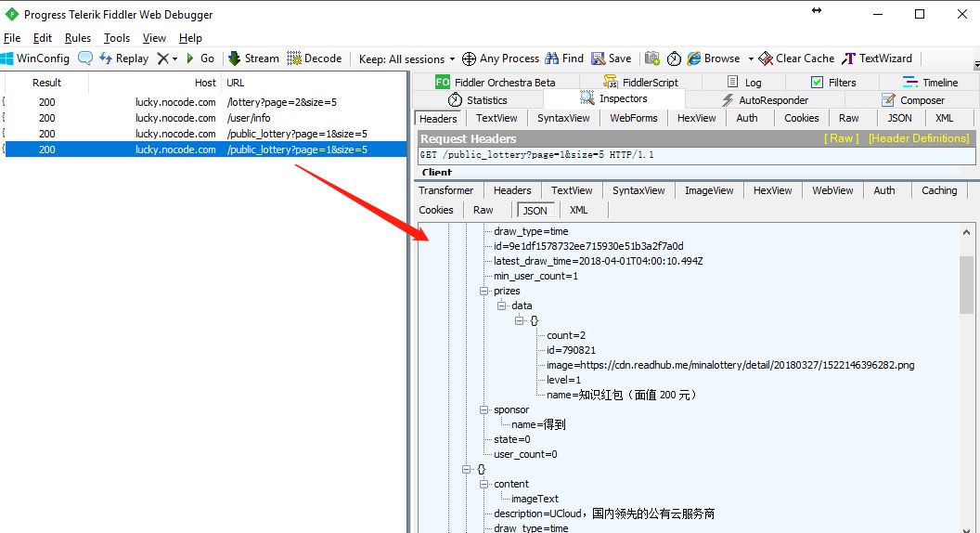Open the TextWizard tool
This screenshot has width=980, height=533.
[877, 58]
